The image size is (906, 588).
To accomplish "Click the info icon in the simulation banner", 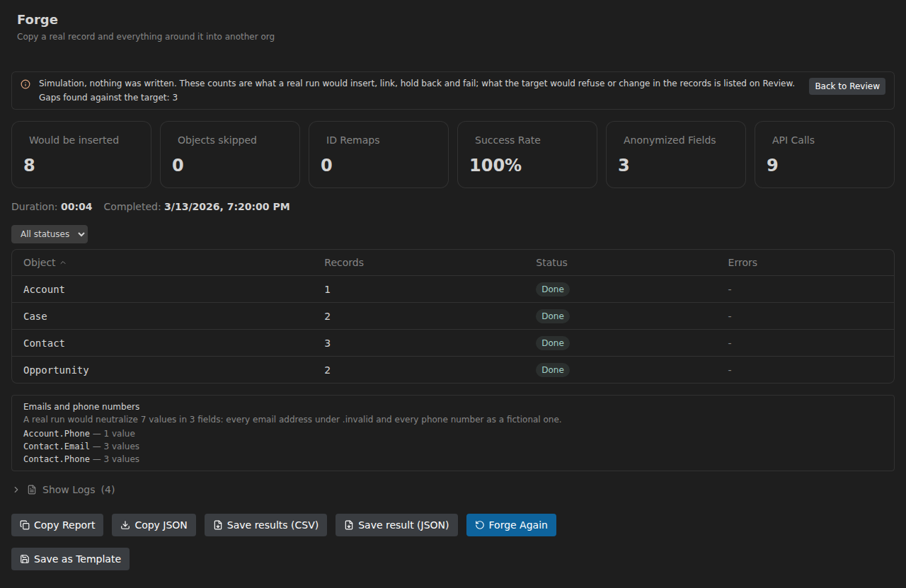I will (x=25, y=84).
